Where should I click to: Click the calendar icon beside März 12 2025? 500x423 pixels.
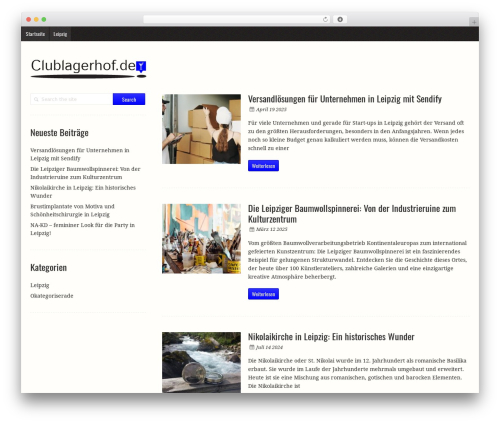(x=252, y=229)
